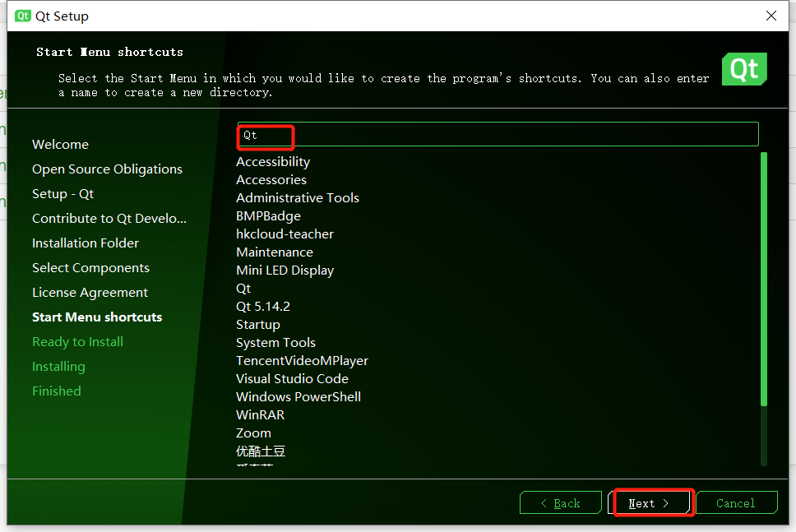796x532 pixels.
Task: Choose the Startup folder
Action: pos(258,325)
